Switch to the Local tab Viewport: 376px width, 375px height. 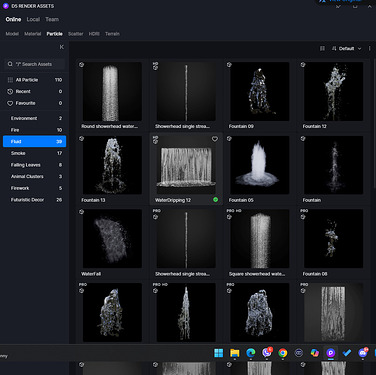coord(33,19)
